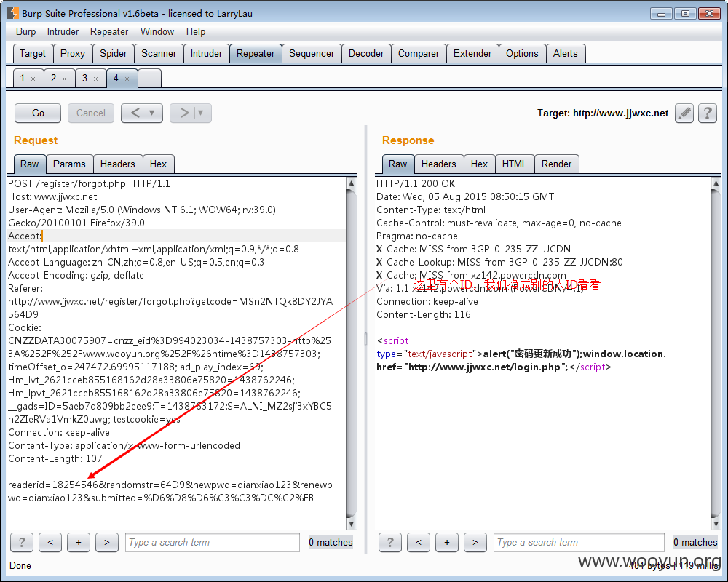Click the response search term field
The image size is (728, 582).
tap(579, 542)
